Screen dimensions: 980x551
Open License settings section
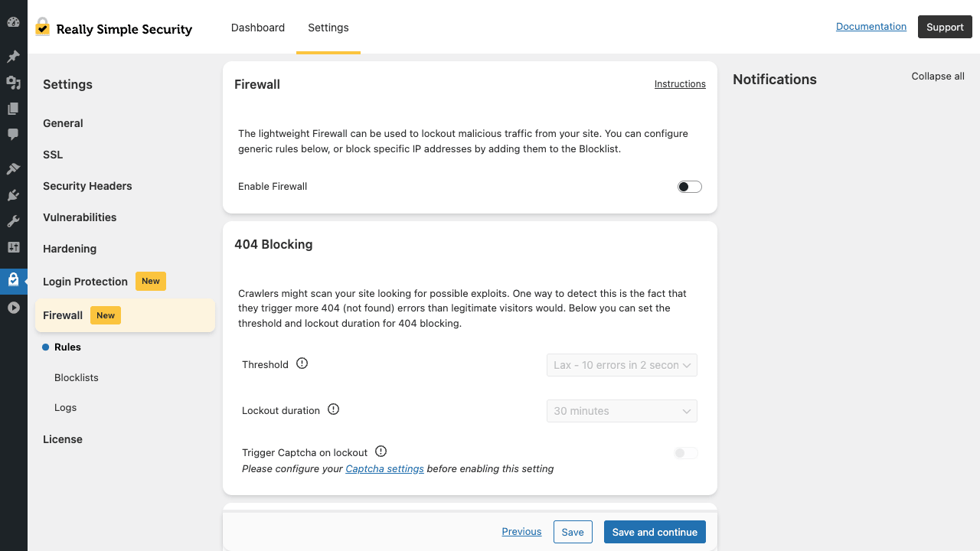point(63,439)
